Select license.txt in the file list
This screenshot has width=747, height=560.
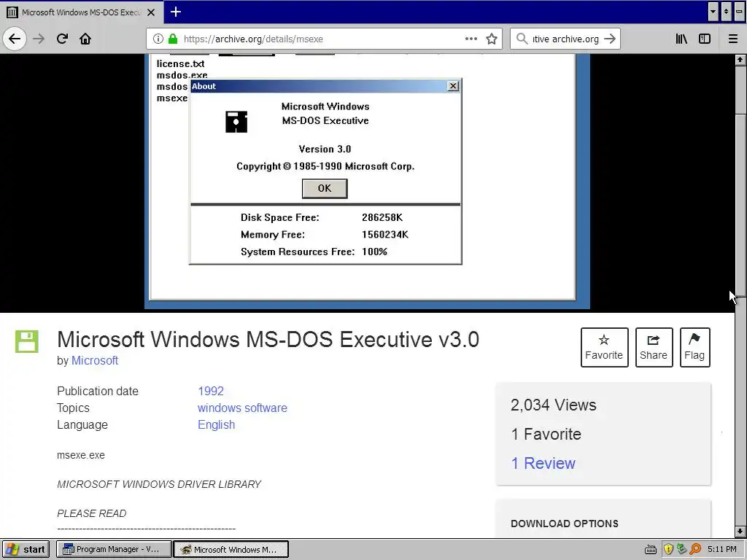click(x=181, y=63)
